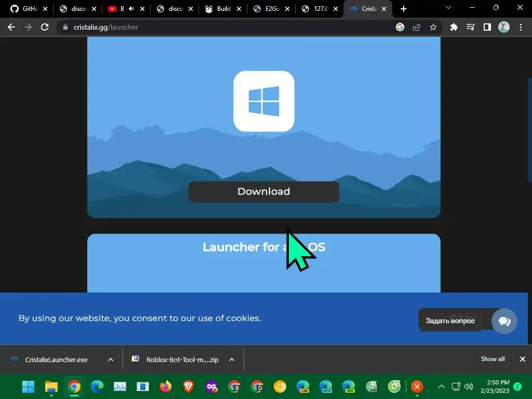Open the Extensions puzzle icon
This screenshot has height=399, width=532.
(x=454, y=27)
